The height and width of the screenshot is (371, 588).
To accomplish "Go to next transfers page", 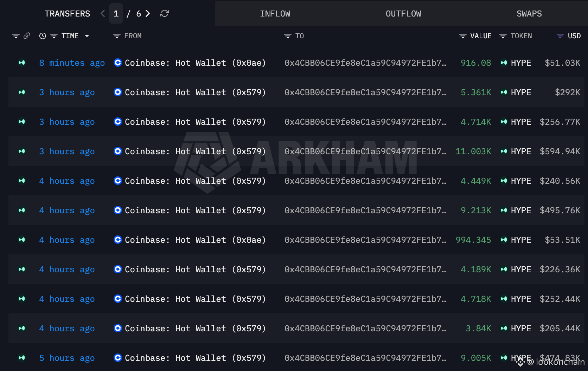I will (x=148, y=13).
